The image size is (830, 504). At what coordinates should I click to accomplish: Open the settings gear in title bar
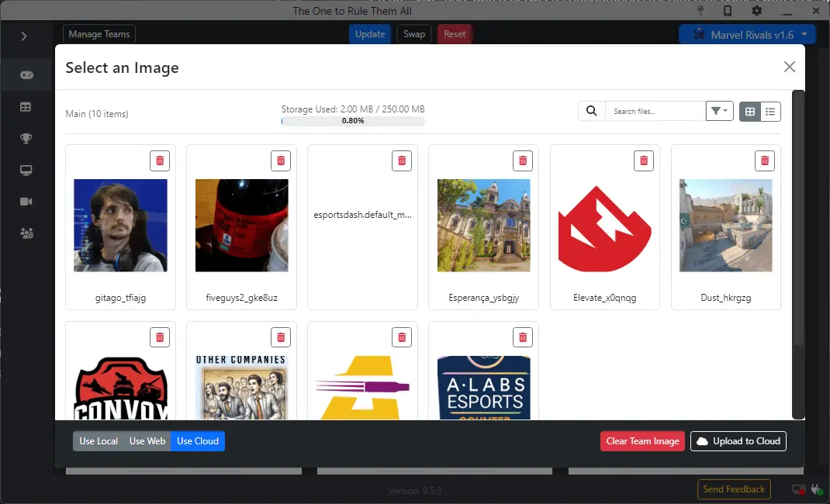(x=756, y=11)
